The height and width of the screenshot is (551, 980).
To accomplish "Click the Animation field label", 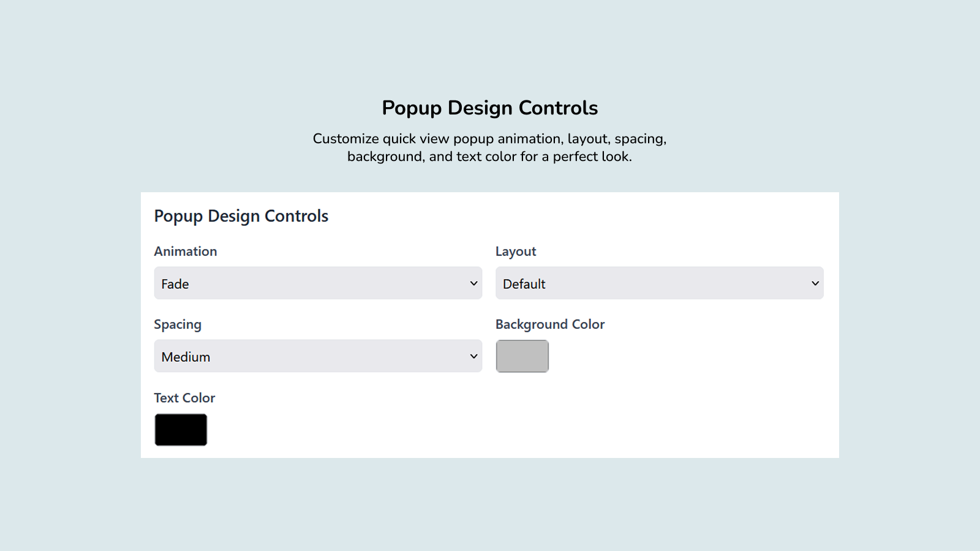I will [x=185, y=251].
